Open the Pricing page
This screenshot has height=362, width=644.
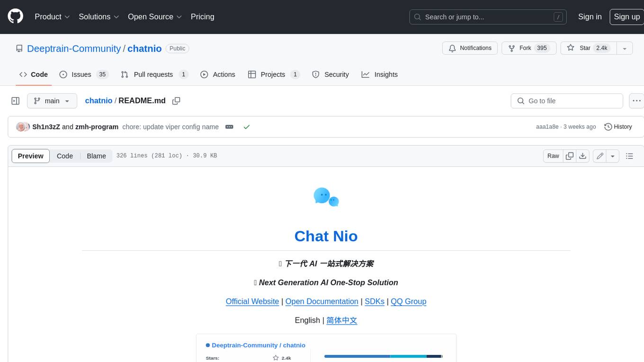tap(202, 17)
